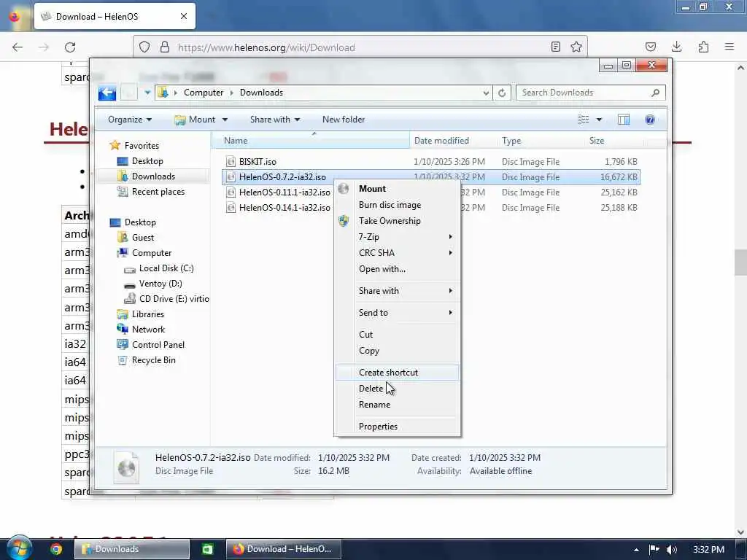Choose Rename from context menu
747x560 pixels.
point(396,405)
